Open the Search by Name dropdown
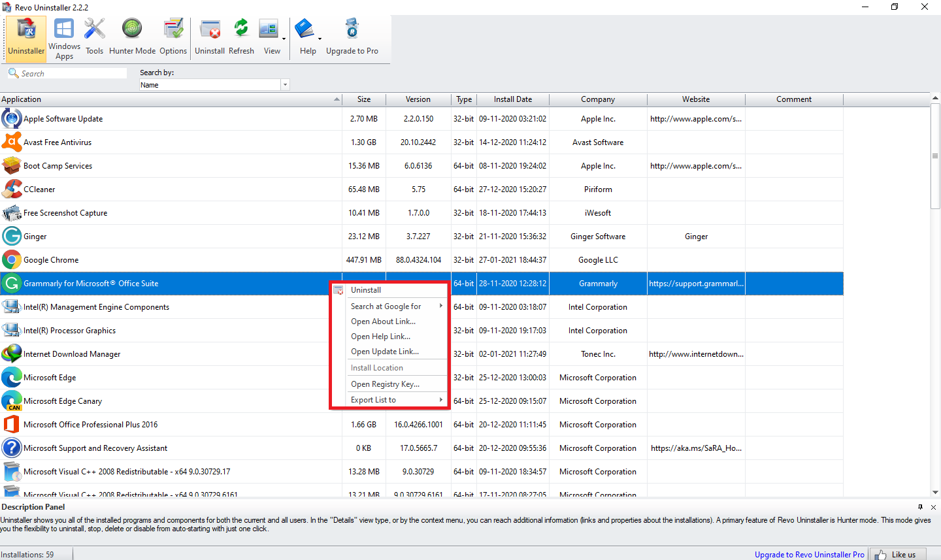This screenshot has height=560, width=941. pyautogui.click(x=285, y=85)
